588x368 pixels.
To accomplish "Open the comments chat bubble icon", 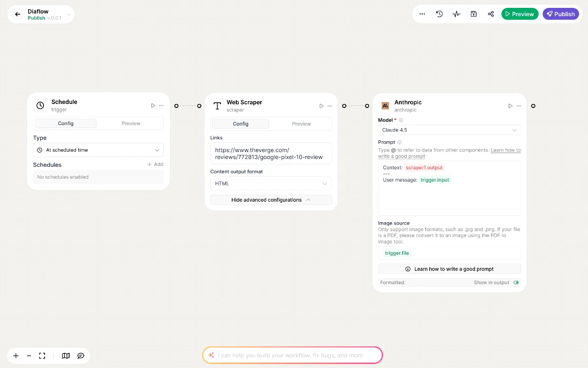I will (81, 356).
